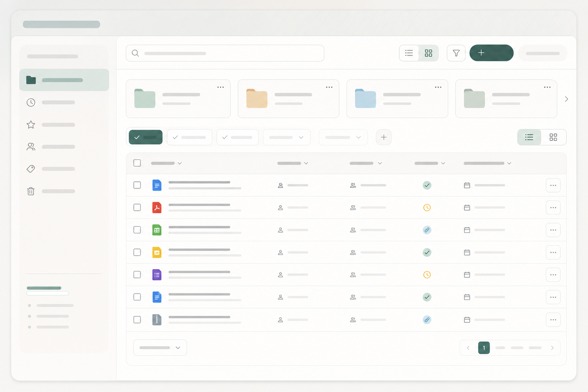Image resolution: width=588 pixels, height=392 pixels.
Task: Tick the checkbox for the red PDF row
Action: 137,207
